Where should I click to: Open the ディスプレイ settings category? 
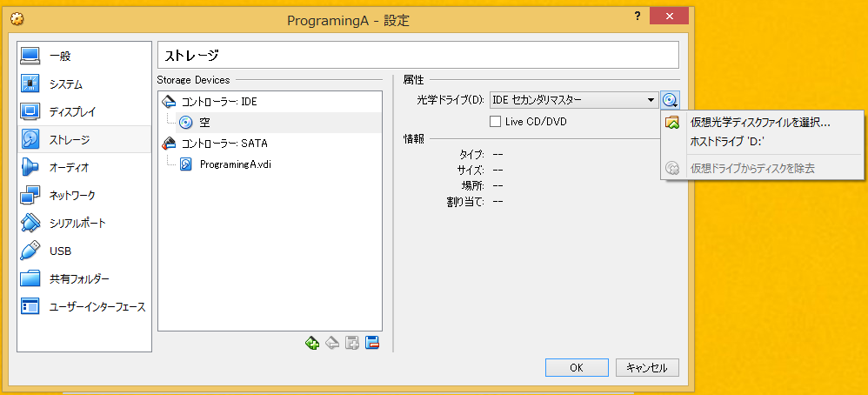84,112
